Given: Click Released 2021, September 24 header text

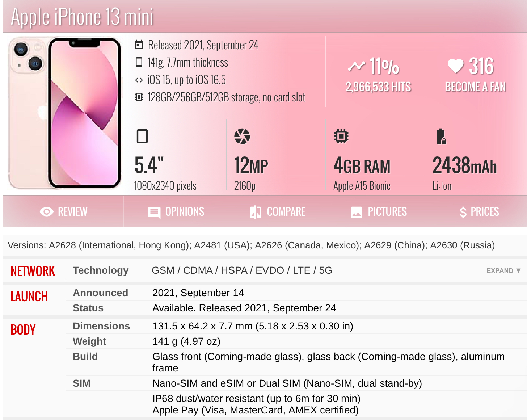Looking at the screenshot, I should coord(203,45).
